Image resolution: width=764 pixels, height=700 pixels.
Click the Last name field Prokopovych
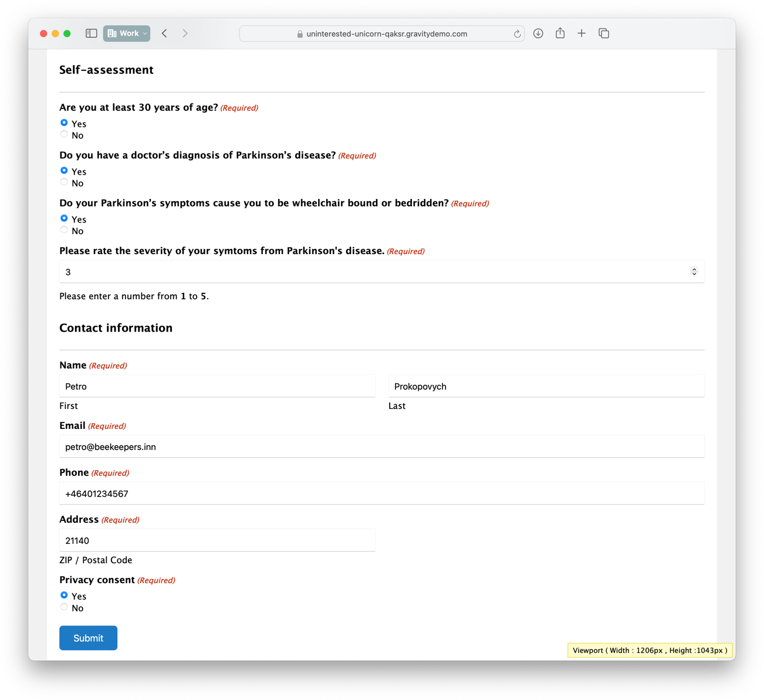coord(546,386)
